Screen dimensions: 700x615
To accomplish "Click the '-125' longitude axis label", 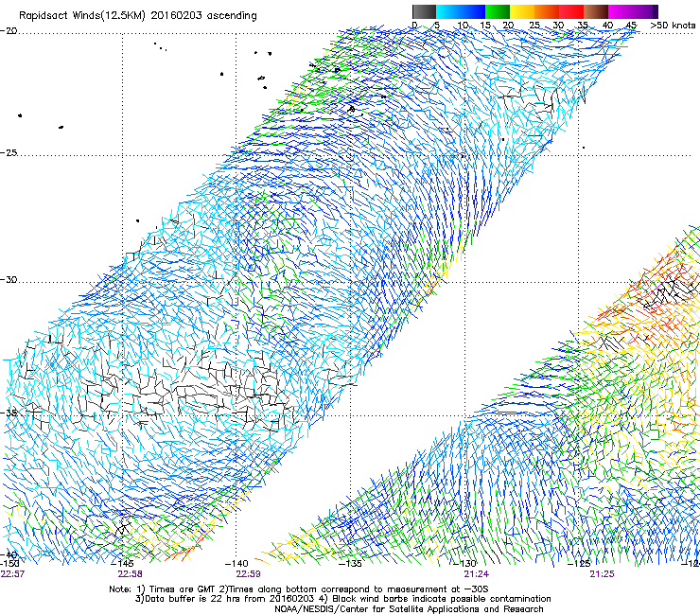I will [579, 563].
